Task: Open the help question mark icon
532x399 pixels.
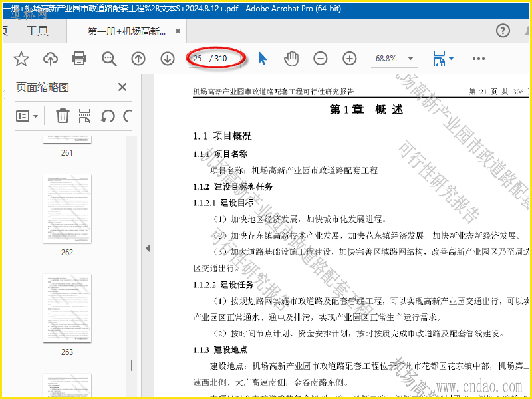Action: 503,31
